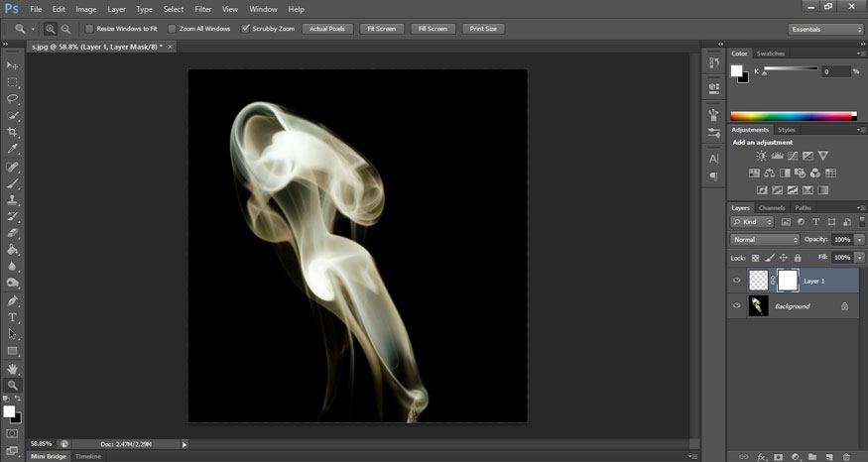This screenshot has height=462, width=868.
Task: Enable Zoom All Windows checkbox
Action: click(172, 29)
